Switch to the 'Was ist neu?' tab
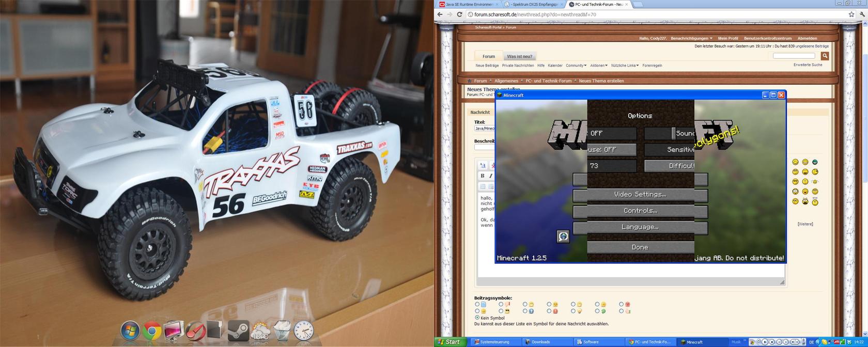Screen dimensions: 868x347 pos(519,56)
